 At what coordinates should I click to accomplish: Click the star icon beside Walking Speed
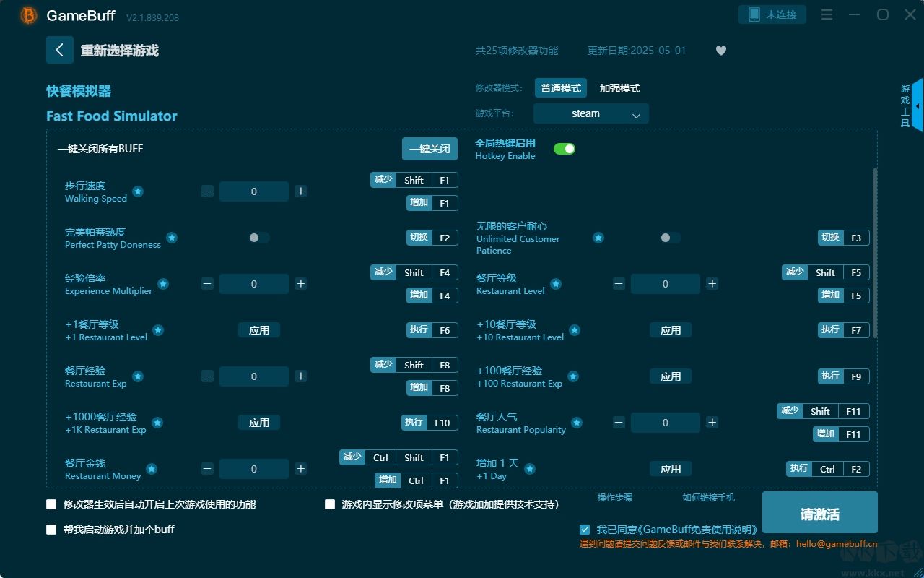(x=138, y=191)
